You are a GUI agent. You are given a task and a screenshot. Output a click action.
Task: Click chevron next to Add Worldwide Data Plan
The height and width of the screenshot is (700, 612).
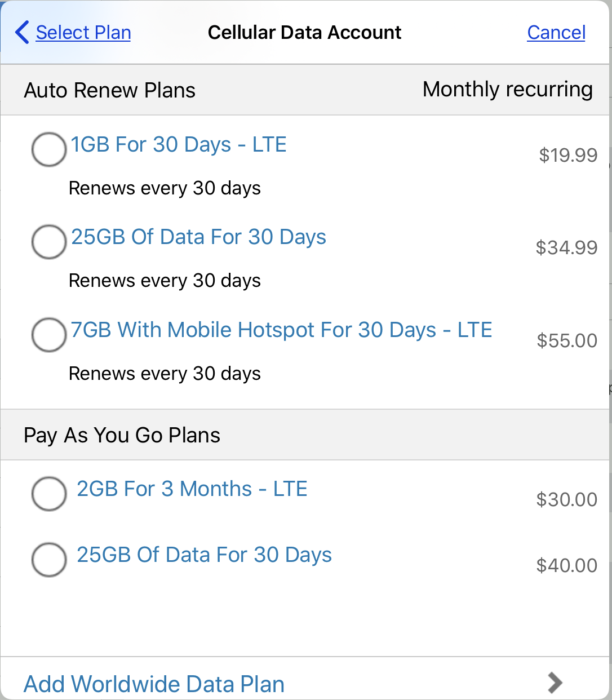[555, 683]
